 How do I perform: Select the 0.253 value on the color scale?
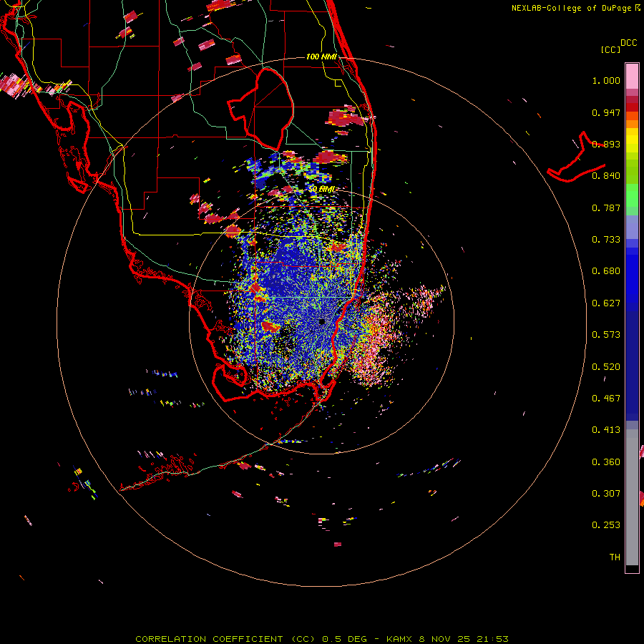click(x=606, y=525)
